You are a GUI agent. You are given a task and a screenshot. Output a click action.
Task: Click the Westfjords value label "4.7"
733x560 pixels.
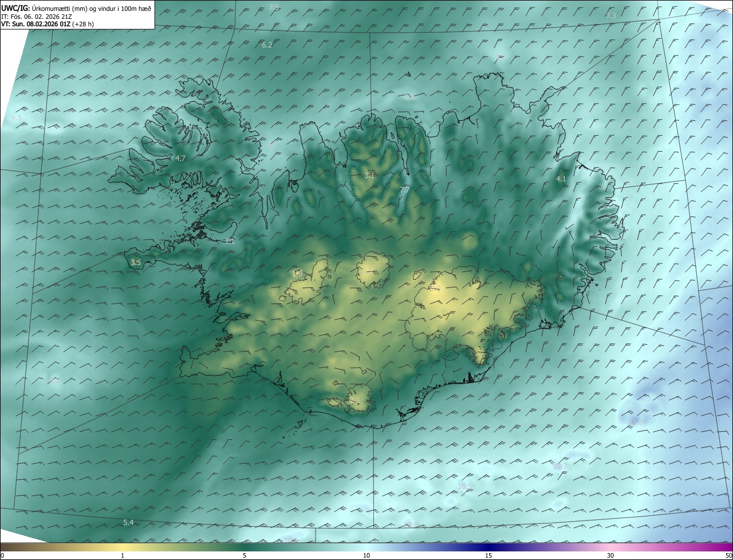click(180, 158)
